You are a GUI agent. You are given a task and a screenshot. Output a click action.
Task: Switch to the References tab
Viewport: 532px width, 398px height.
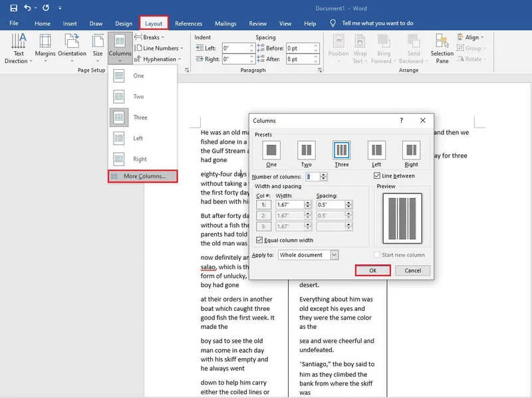(188, 23)
